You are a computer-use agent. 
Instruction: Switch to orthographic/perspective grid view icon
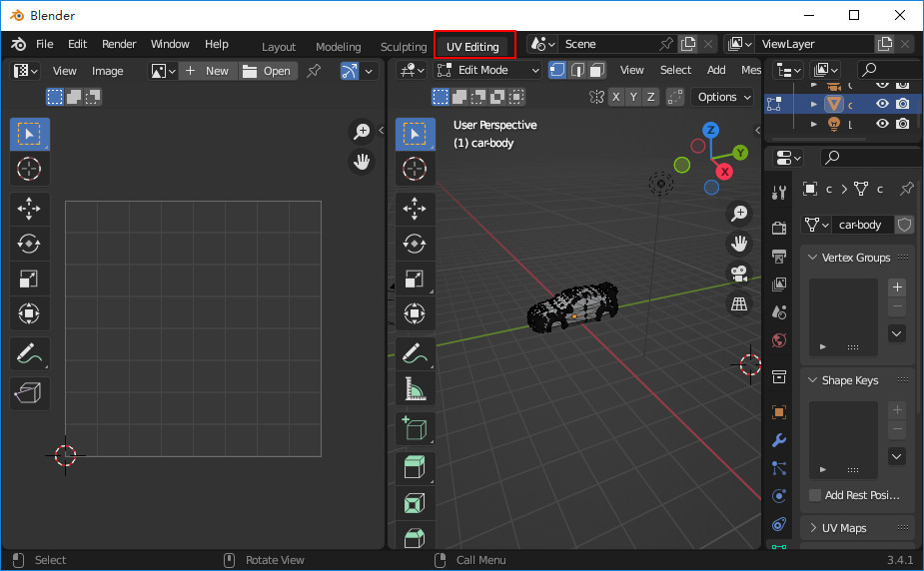[x=739, y=303]
